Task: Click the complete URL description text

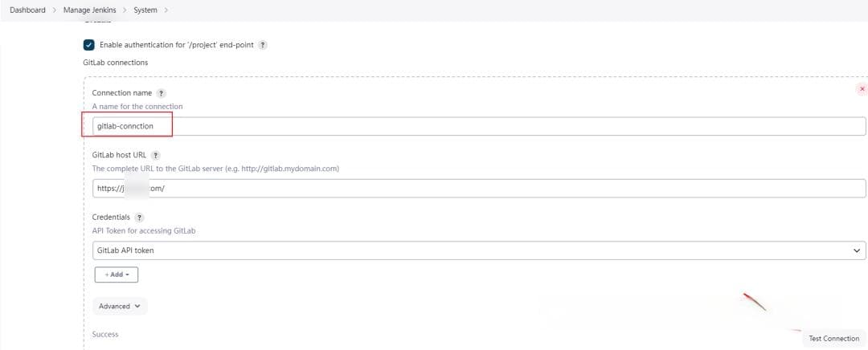Action: pos(215,168)
